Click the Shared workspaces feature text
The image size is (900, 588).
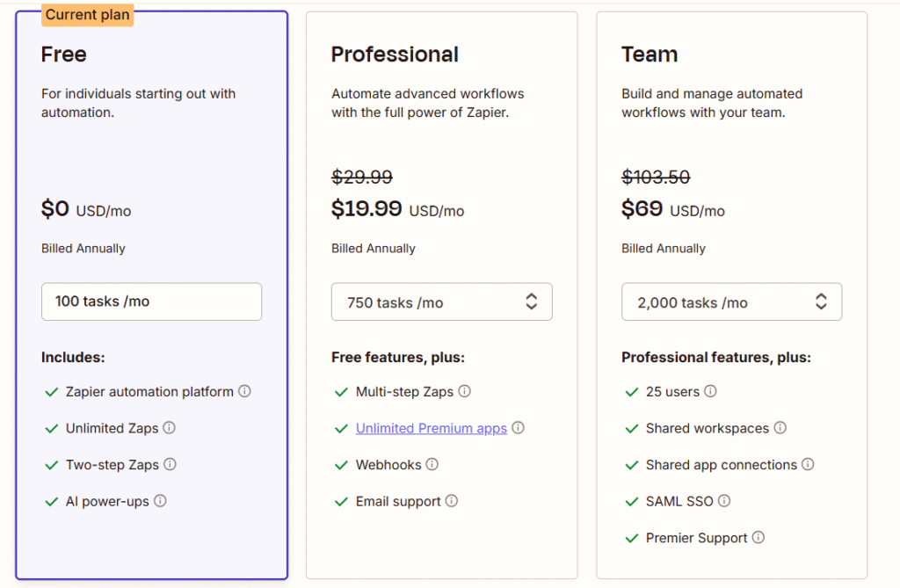point(708,428)
